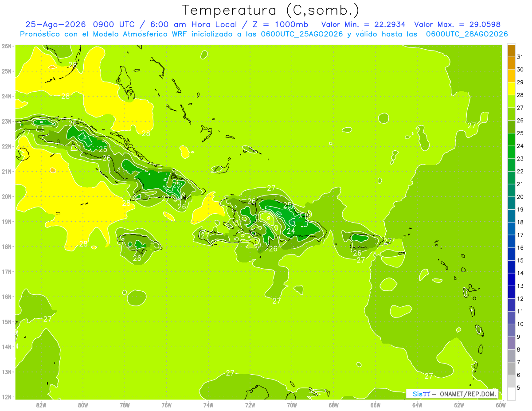
Task: Click the "0900 UTC" time text
Action: click(113, 24)
